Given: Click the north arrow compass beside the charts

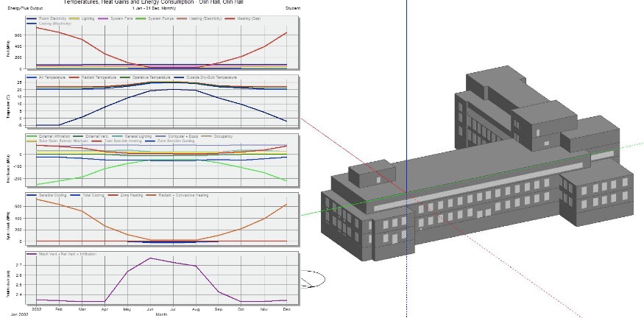Looking at the screenshot, I should coord(313,279).
